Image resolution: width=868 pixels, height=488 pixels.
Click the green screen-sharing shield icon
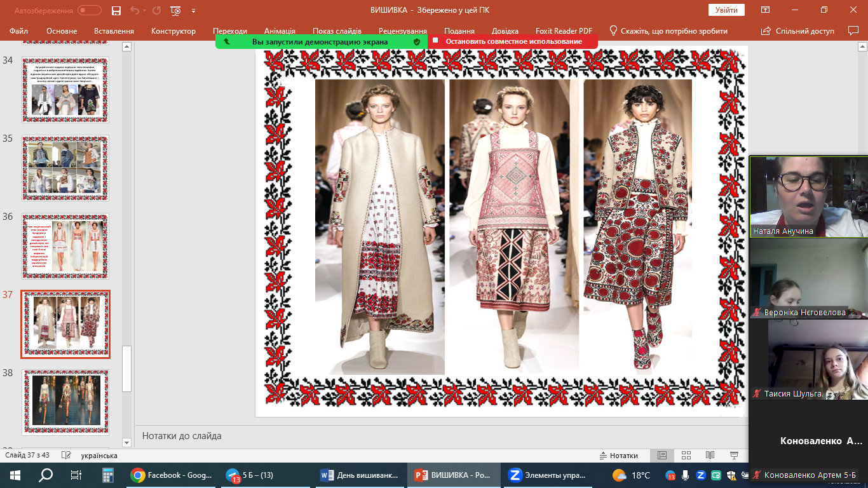[417, 41]
